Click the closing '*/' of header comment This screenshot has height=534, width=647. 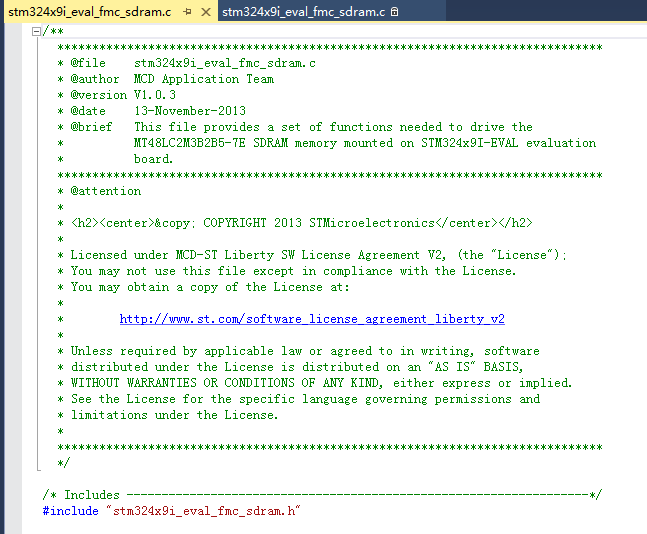pos(64,463)
